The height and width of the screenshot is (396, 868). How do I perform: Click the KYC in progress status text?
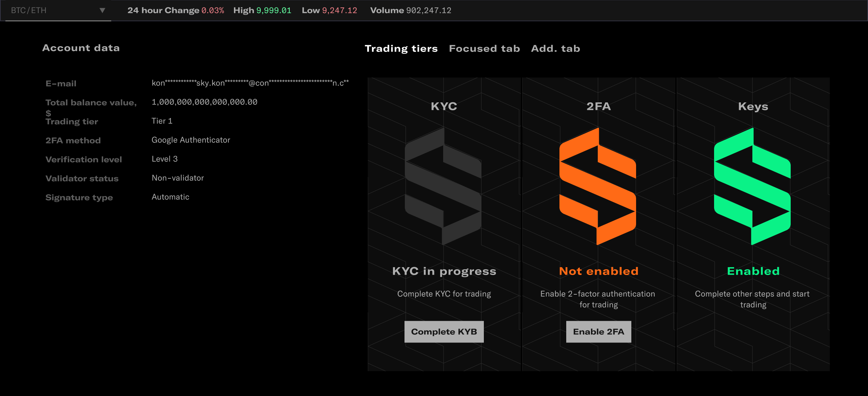[444, 271]
